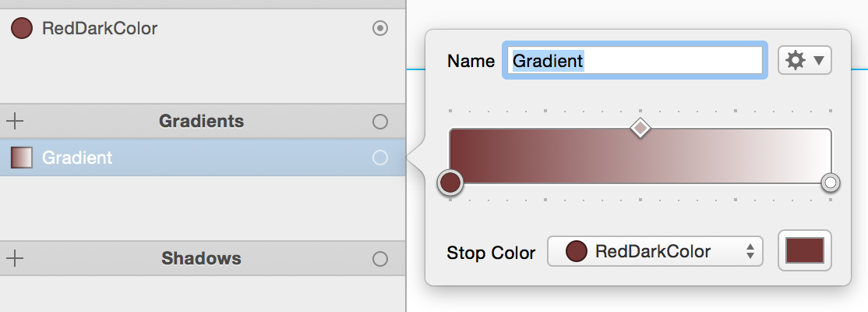This screenshot has height=312, width=868.
Task: Toggle the Shadows section circle indicator
Action: pyautogui.click(x=380, y=258)
